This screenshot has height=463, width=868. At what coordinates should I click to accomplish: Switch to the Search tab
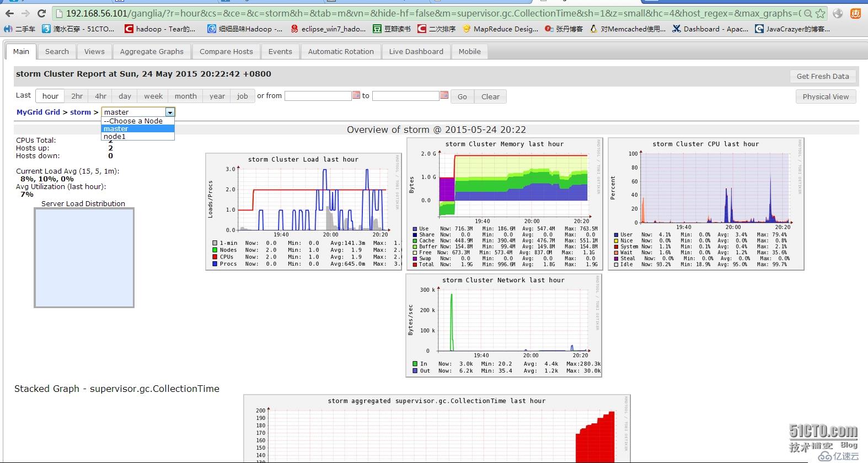(57, 51)
